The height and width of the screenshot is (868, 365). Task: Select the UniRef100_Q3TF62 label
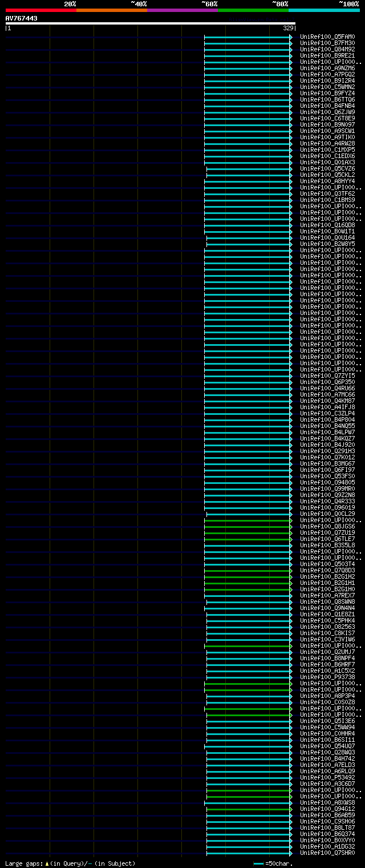pos(327,194)
